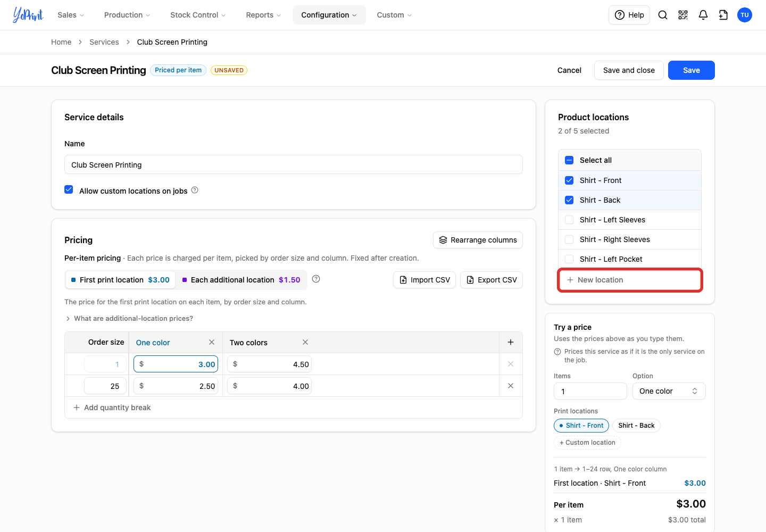The image size is (766, 532).
Task: Check the Shirt - Right Sleeves location
Action: click(x=569, y=239)
